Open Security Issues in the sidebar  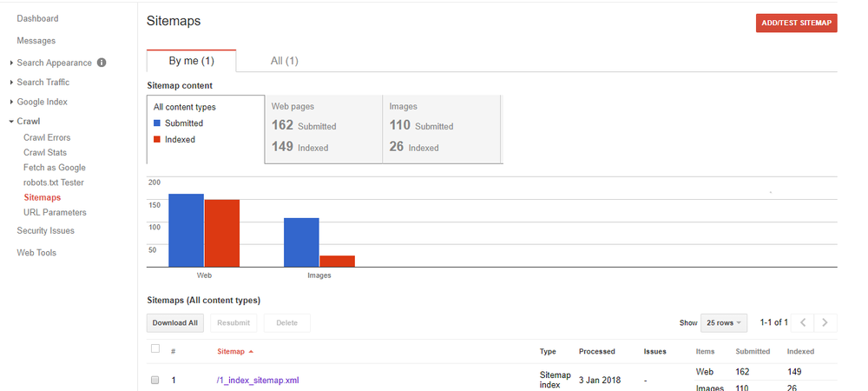45,231
